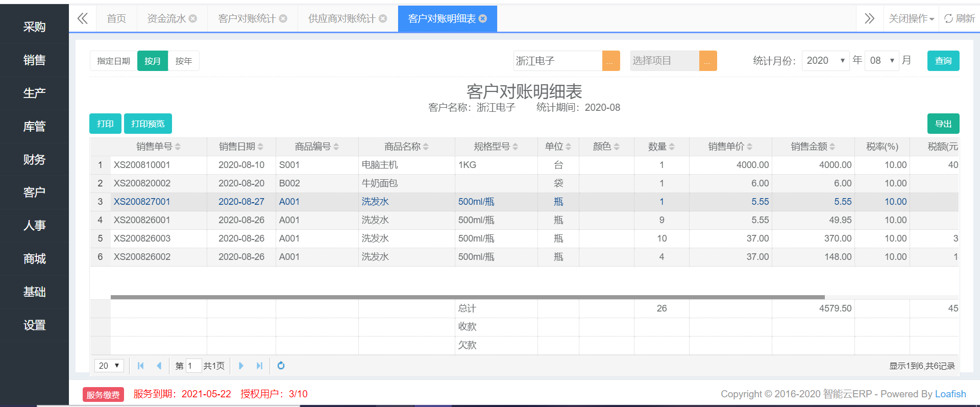Open the year dropdown showing 2020
980x407 pixels.
click(x=825, y=60)
